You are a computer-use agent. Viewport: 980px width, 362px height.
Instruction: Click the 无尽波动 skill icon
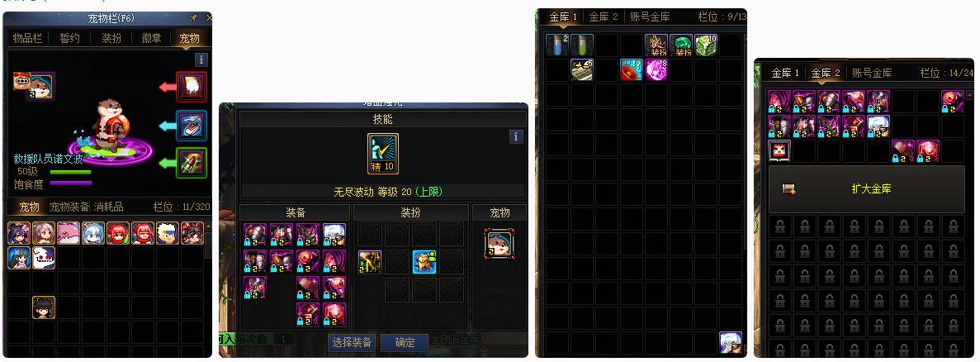point(383,153)
